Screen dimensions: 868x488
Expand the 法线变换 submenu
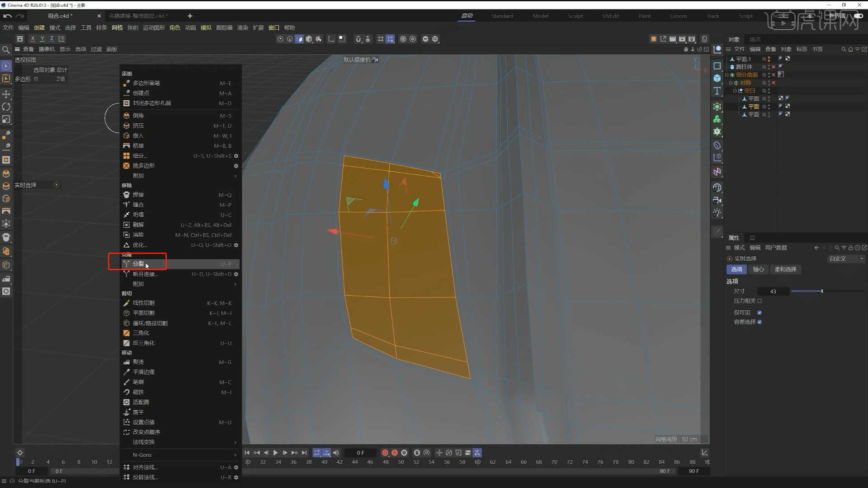[180, 442]
